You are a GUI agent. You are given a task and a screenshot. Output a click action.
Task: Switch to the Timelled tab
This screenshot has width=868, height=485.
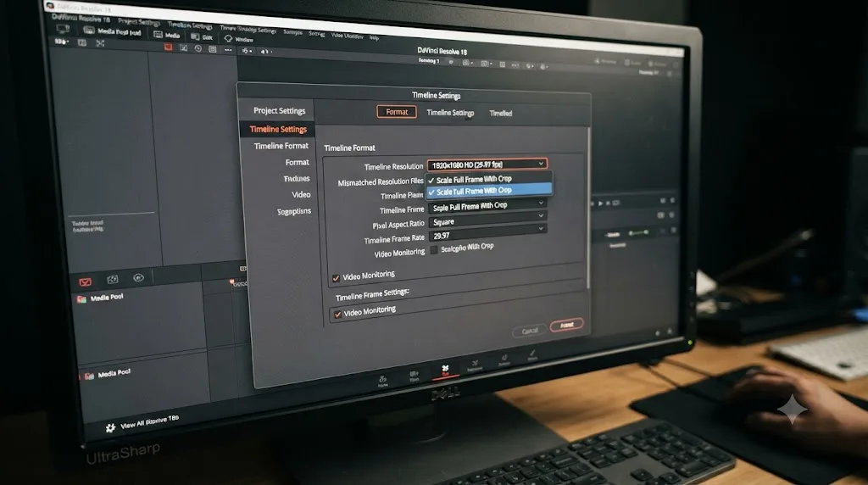[x=500, y=113]
